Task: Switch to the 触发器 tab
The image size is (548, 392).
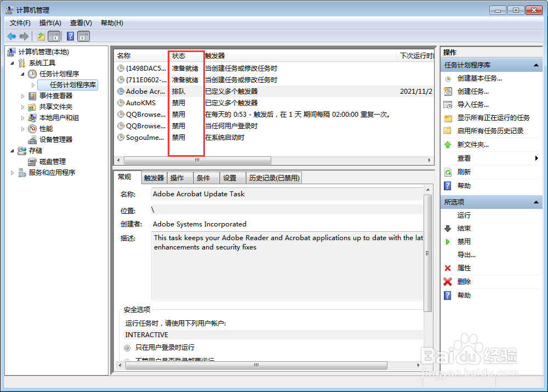Action: [154, 178]
